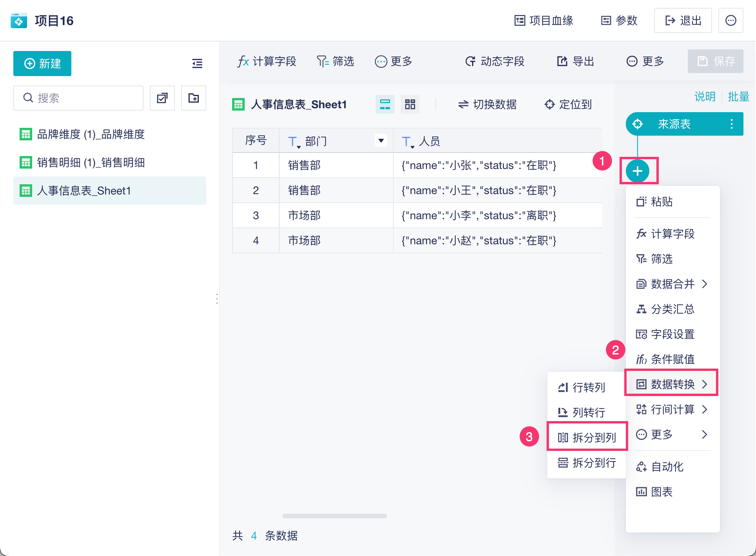Collapse the left sidebar list icon
Screen dimensions: 756x556
pos(197,64)
